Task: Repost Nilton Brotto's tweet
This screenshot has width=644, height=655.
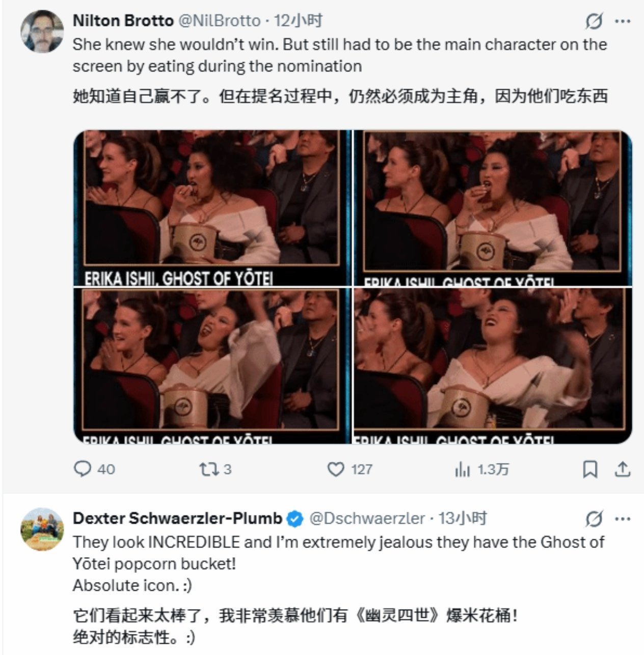Action: click(x=208, y=469)
